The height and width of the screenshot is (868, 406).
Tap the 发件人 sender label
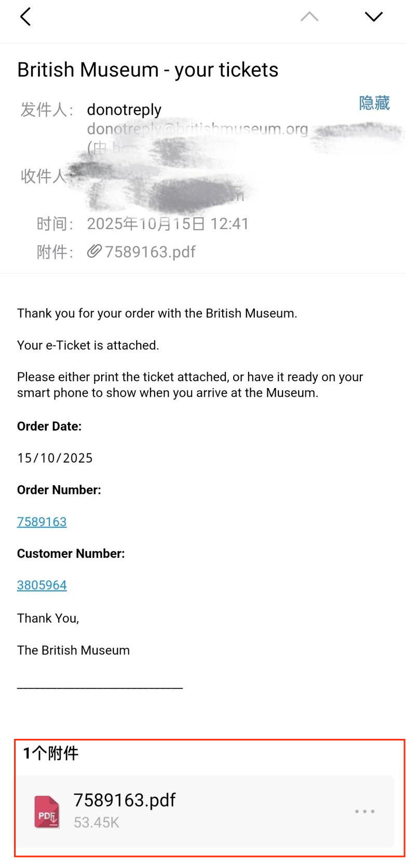46,110
